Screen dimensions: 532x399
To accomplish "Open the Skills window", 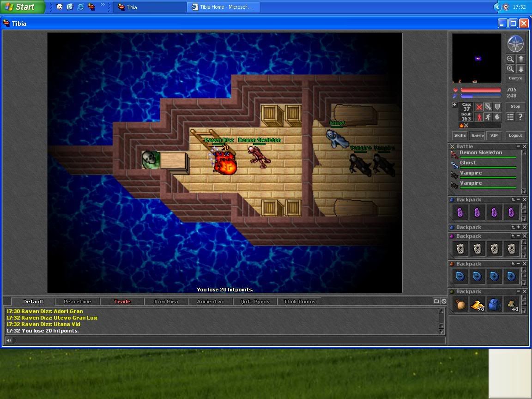I will click(x=460, y=135).
